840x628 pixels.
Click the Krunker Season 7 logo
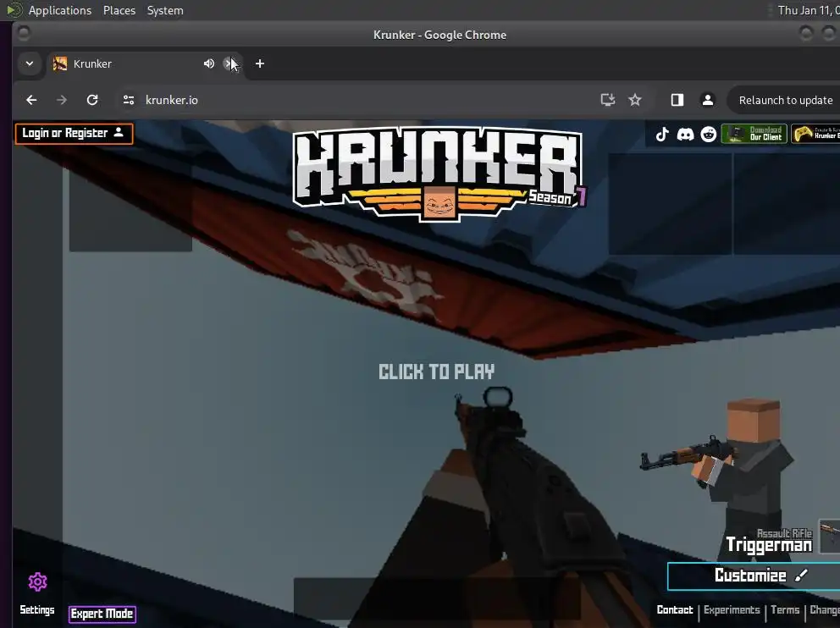(439, 174)
